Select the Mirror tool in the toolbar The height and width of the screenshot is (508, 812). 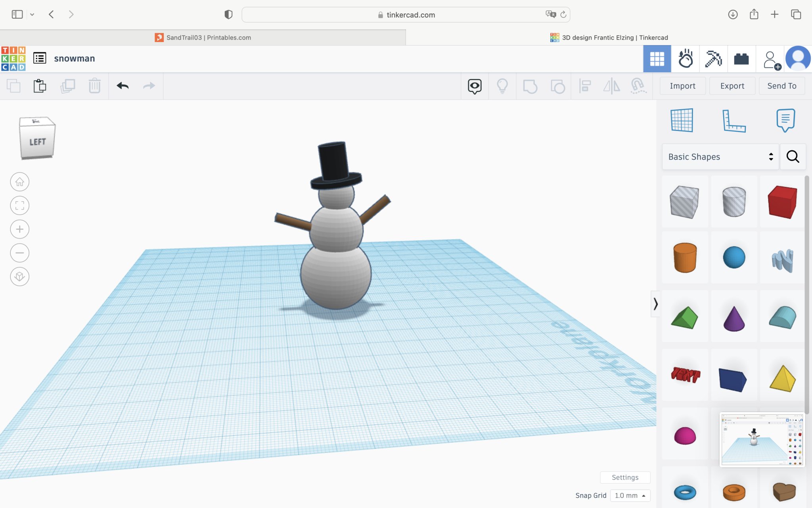pyautogui.click(x=611, y=86)
